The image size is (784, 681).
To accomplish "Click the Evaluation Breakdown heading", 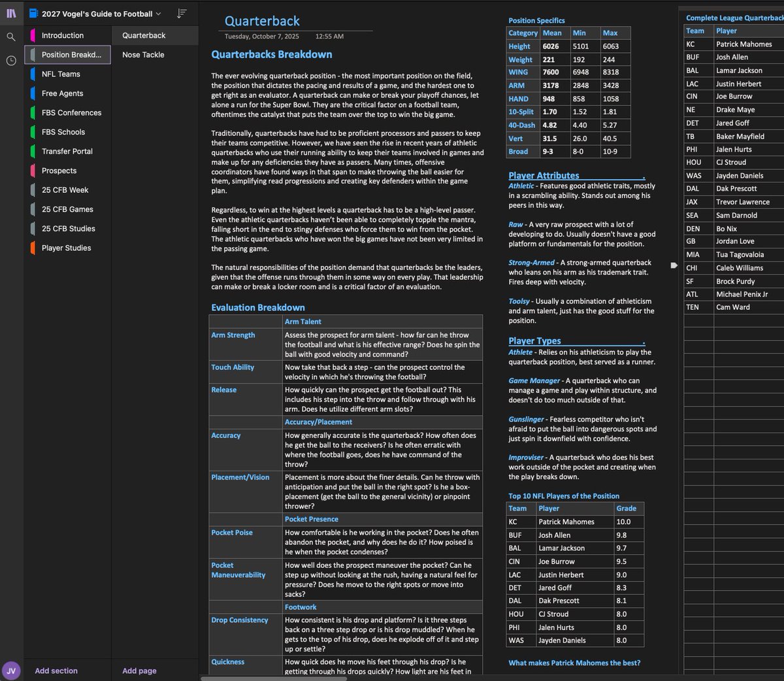I will [x=258, y=307].
